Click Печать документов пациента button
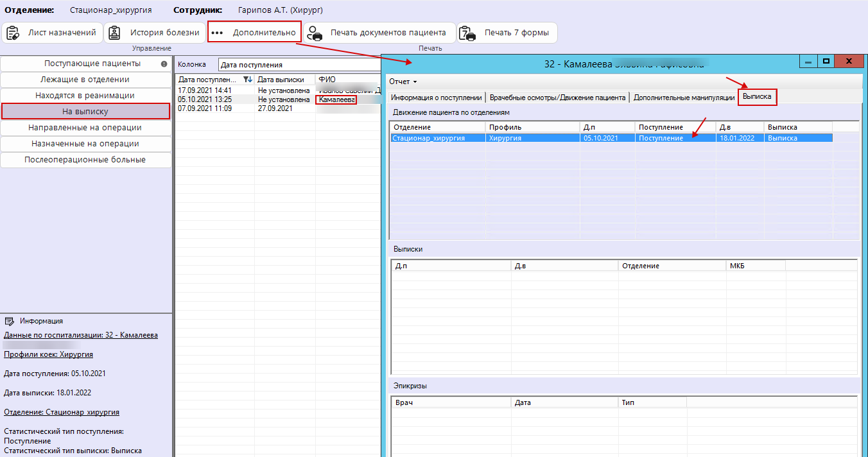Screen dimensions: 868x457 379,33
